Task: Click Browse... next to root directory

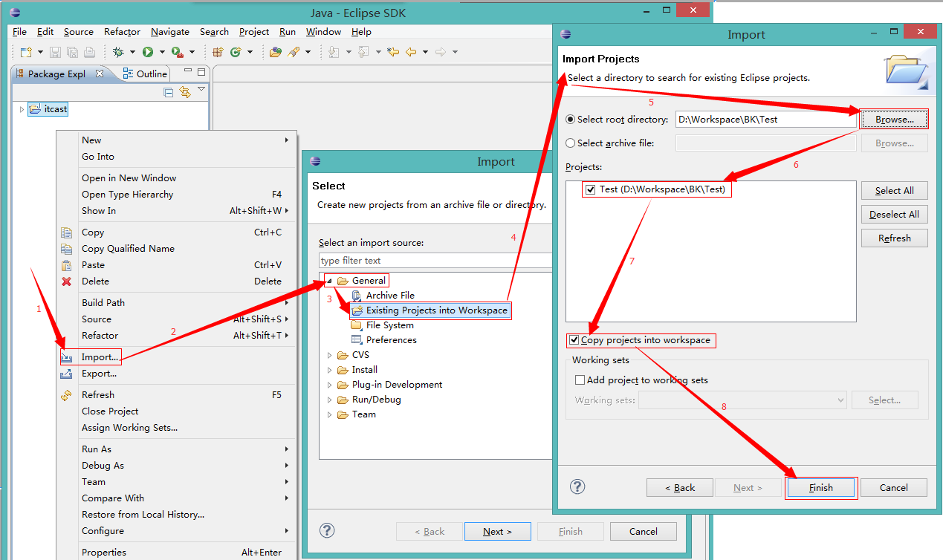Action: click(x=895, y=119)
